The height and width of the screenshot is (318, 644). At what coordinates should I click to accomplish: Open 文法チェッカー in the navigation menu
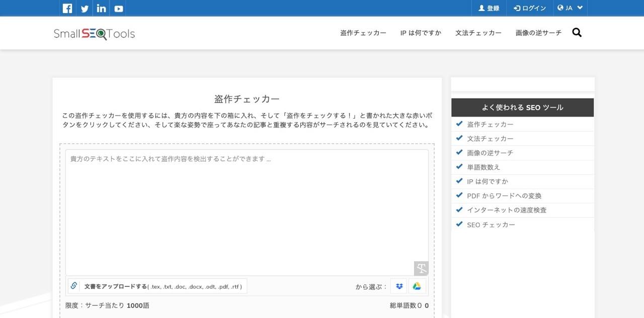coord(478,33)
